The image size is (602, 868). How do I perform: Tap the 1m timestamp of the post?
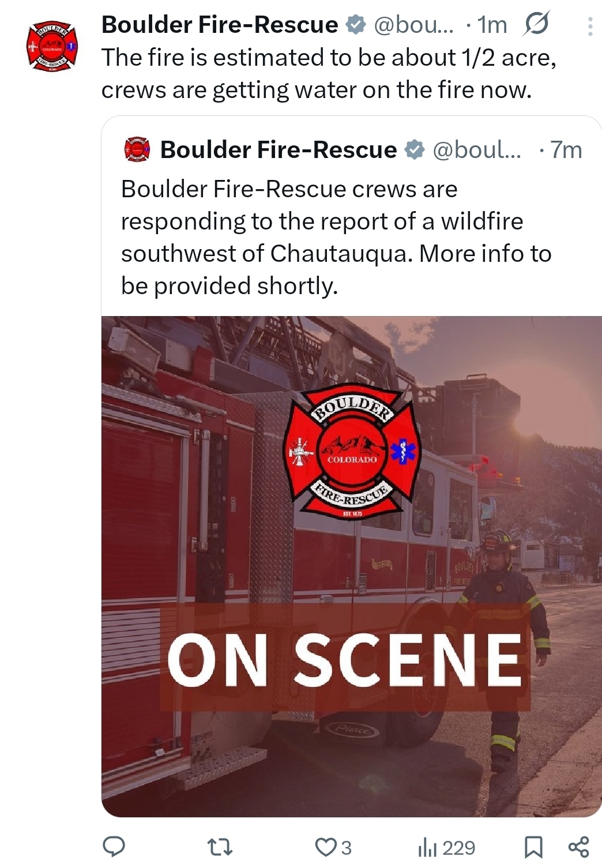pyautogui.click(x=492, y=24)
